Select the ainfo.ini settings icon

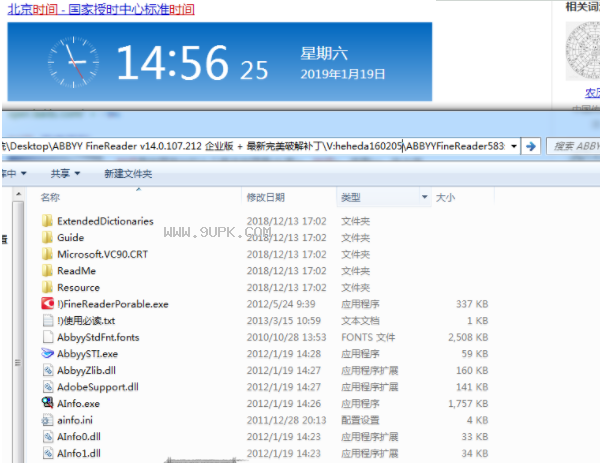(x=47, y=420)
